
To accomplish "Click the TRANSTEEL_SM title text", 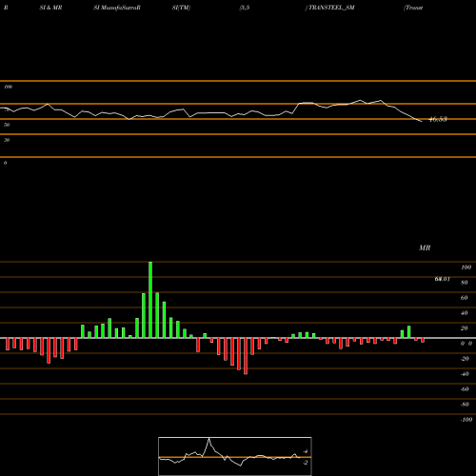I will pos(331,8).
